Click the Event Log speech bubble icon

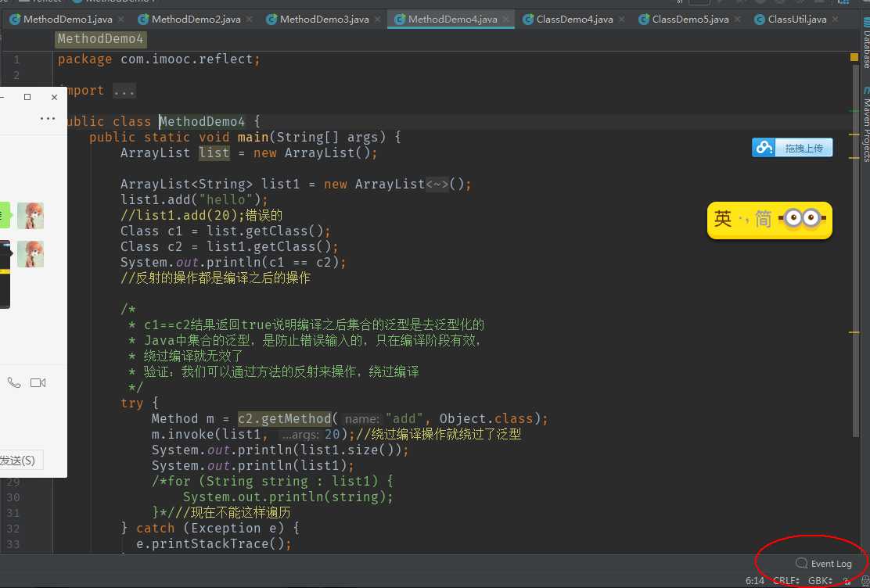[x=801, y=563]
